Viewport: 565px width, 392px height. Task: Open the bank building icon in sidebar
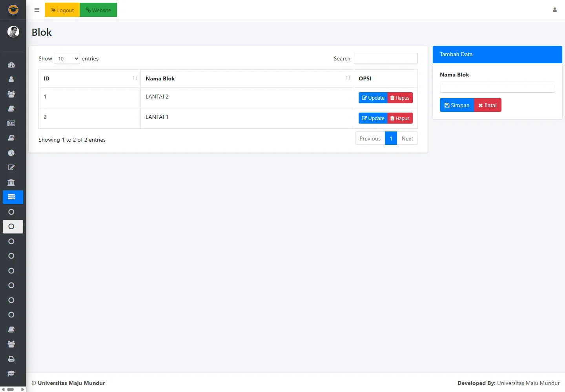pos(11,182)
